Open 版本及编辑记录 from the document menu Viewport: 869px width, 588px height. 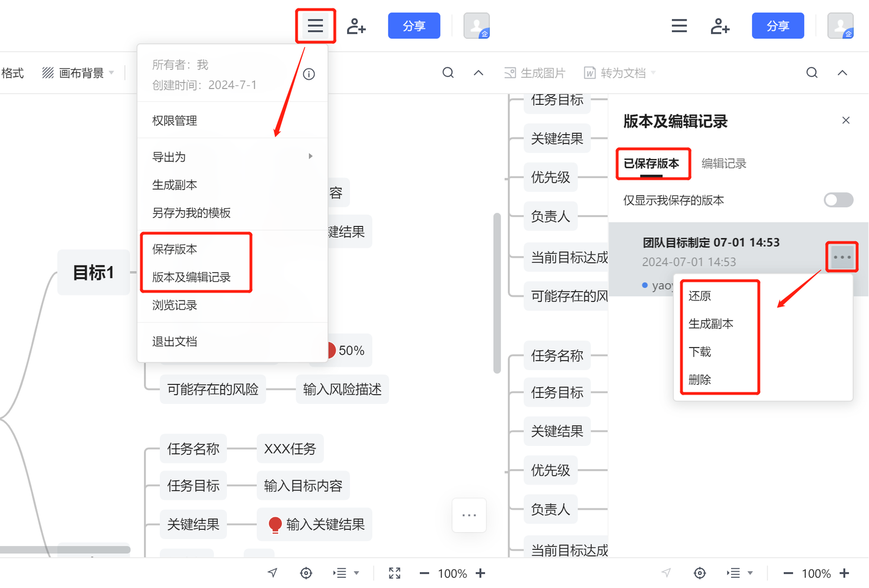(232, 277)
